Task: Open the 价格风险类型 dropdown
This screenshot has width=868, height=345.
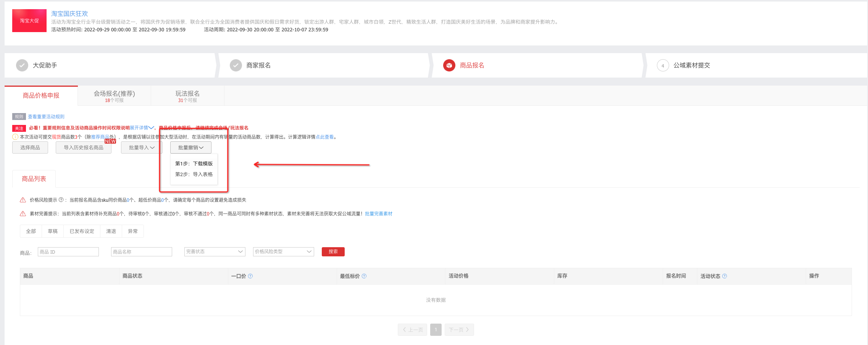Action: tap(284, 251)
